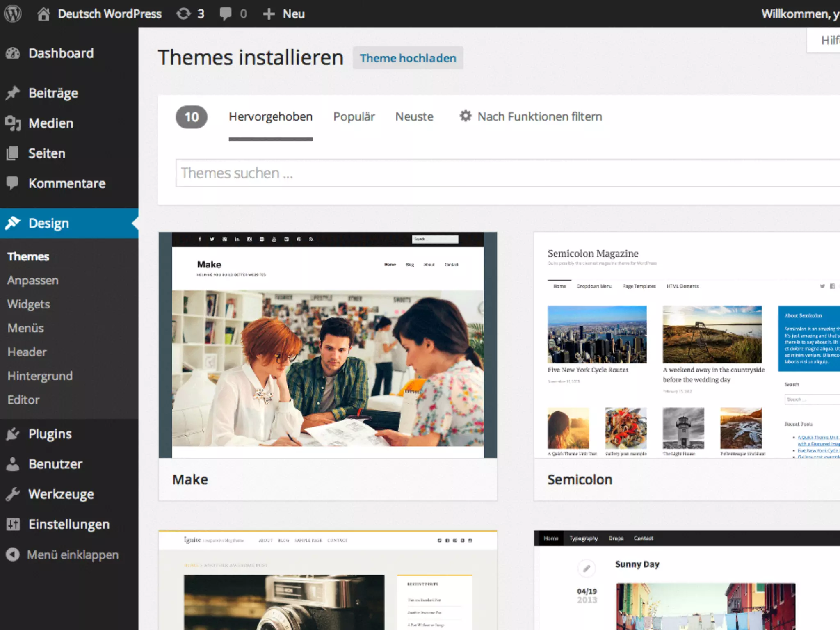Screen dimensions: 840x630
Task: Select the Make theme thumbnail
Action: pyautogui.click(x=328, y=345)
